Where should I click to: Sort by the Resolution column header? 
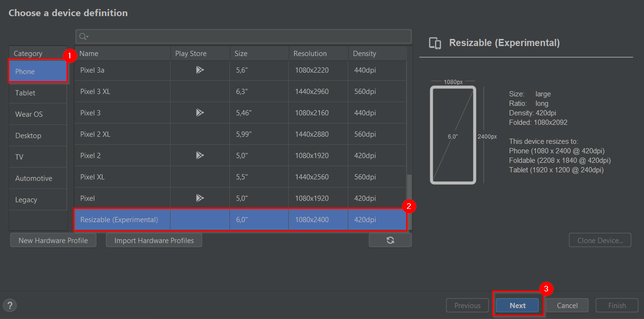tap(319, 54)
